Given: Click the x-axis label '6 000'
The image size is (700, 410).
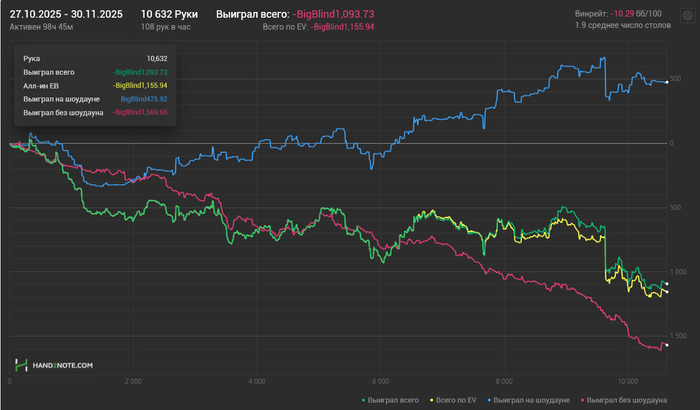Looking at the screenshot, I should [x=380, y=381].
